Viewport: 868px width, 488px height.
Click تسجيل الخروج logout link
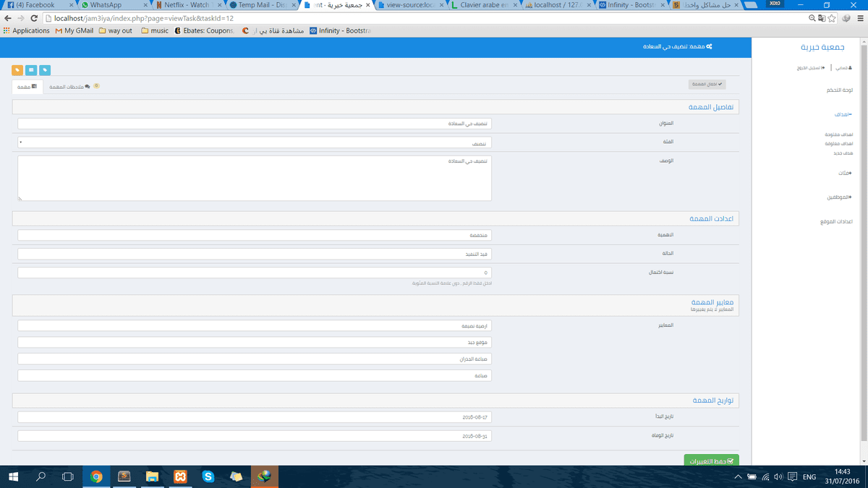812,68
